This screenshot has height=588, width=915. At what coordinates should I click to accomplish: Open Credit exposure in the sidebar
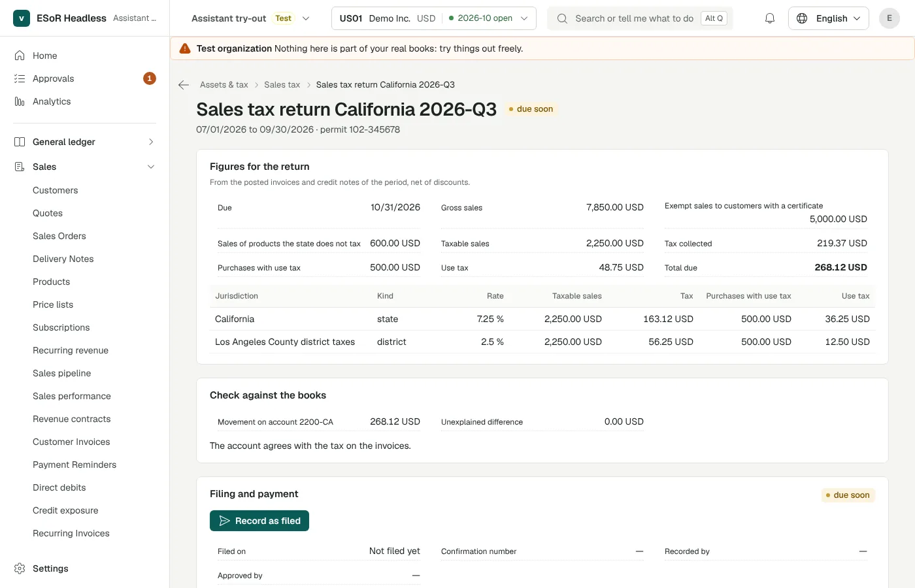point(65,510)
